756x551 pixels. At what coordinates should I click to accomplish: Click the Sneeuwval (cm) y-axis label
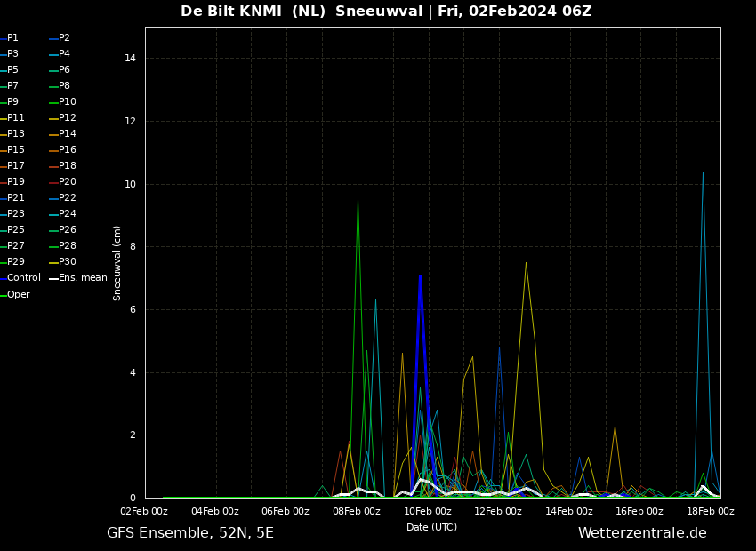point(117,263)
